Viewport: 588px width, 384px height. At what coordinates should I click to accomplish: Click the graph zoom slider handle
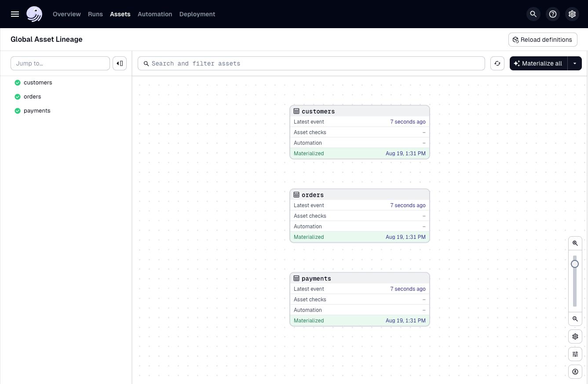[x=575, y=264]
